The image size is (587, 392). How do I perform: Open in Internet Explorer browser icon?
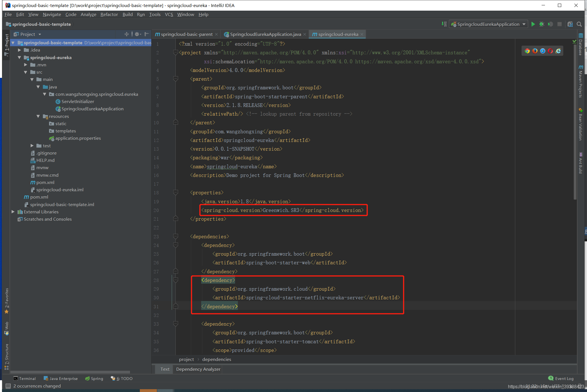pos(558,51)
